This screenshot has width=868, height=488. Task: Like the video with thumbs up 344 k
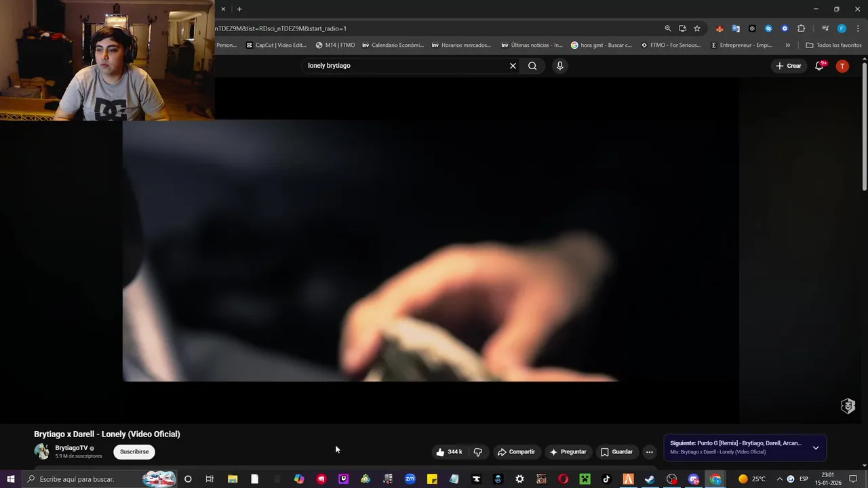point(449,452)
